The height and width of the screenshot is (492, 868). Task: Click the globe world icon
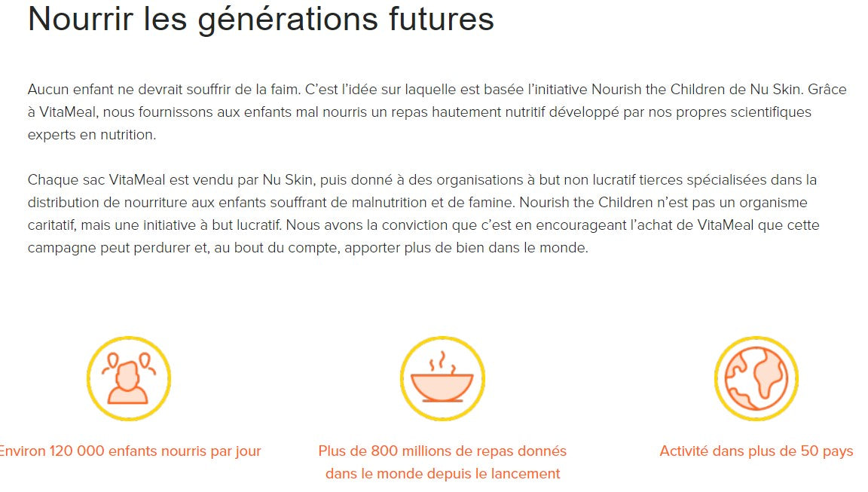pos(756,378)
